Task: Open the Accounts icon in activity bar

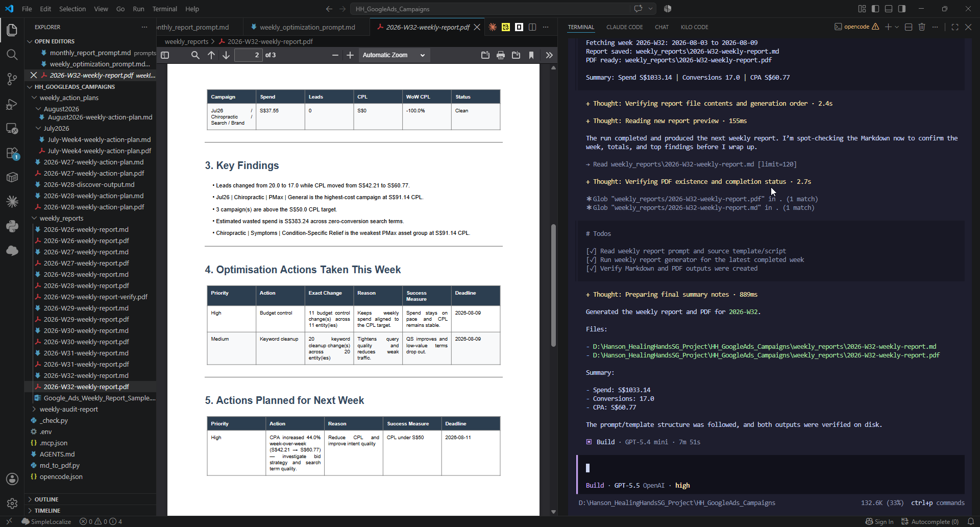Action: [12, 479]
